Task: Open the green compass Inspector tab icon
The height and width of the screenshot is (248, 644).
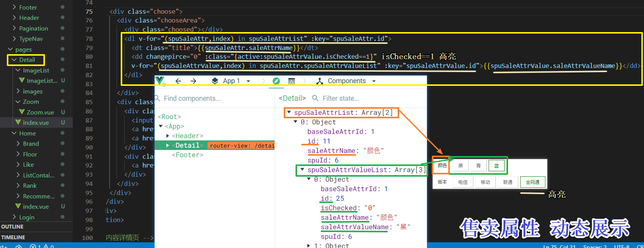Action: click(x=276, y=81)
